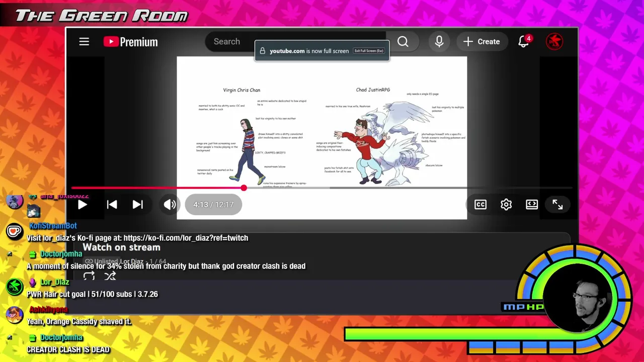Screen dimensions: 644x362
Task: Open the YouTube hamburger guide menu
Action: pyautogui.click(x=84, y=42)
